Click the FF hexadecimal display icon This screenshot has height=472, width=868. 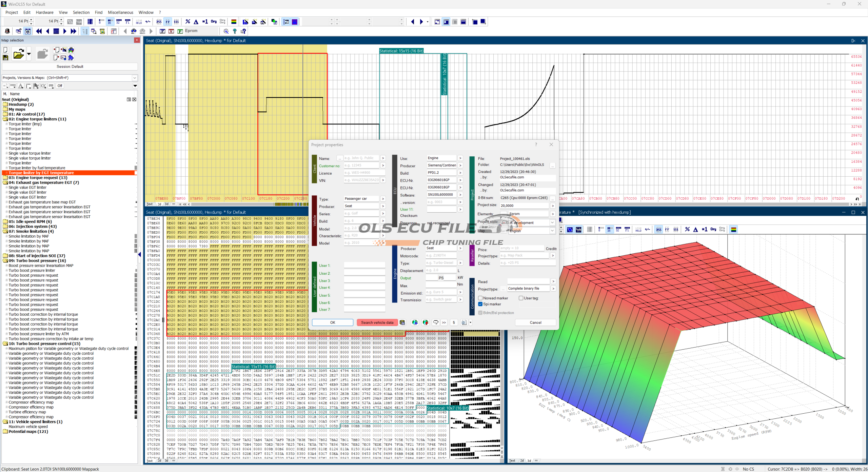click(168, 22)
